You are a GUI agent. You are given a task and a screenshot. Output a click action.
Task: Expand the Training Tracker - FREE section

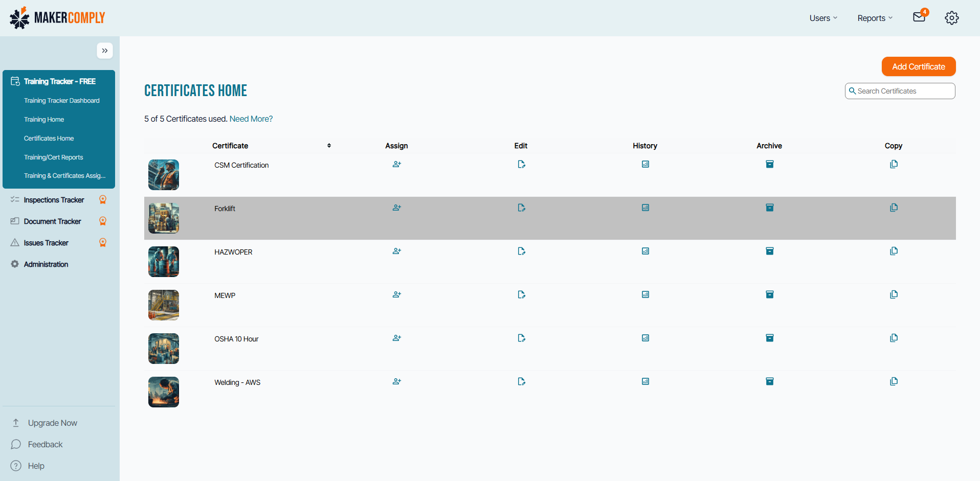59,81
